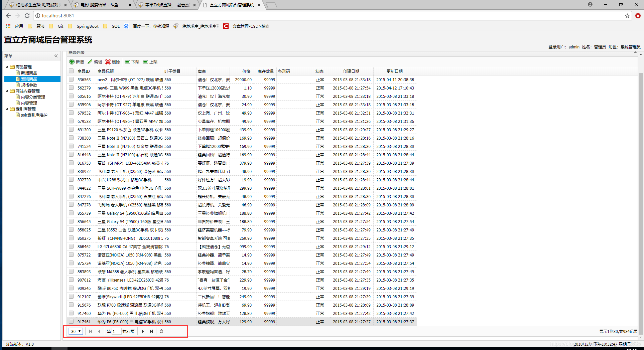Open the SQL bookmark folder

[111, 26]
